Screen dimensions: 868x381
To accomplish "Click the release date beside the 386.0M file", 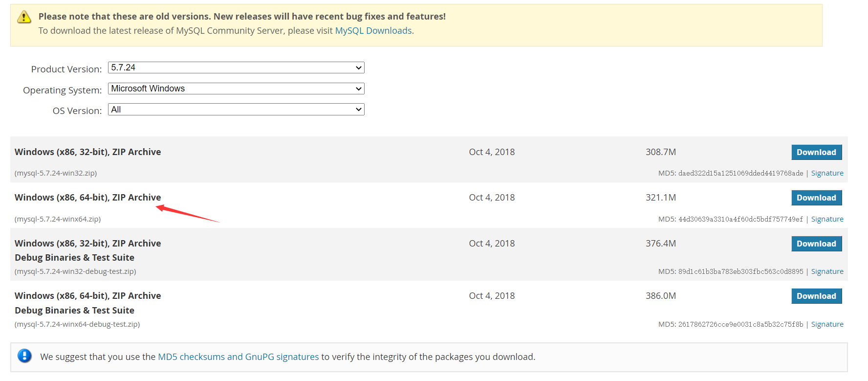I will pos(492,296).
